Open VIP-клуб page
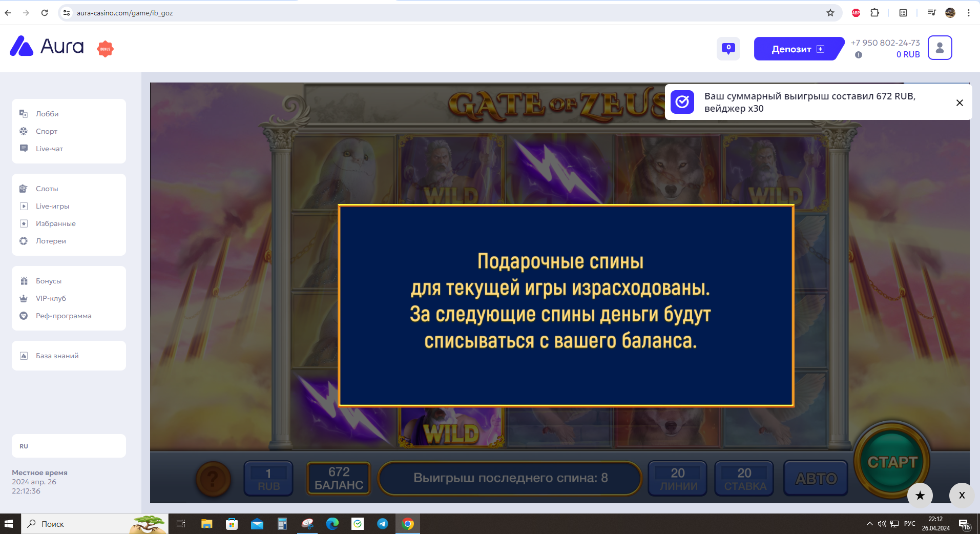The height and width of the screenshot is (534, 980). 51,298
